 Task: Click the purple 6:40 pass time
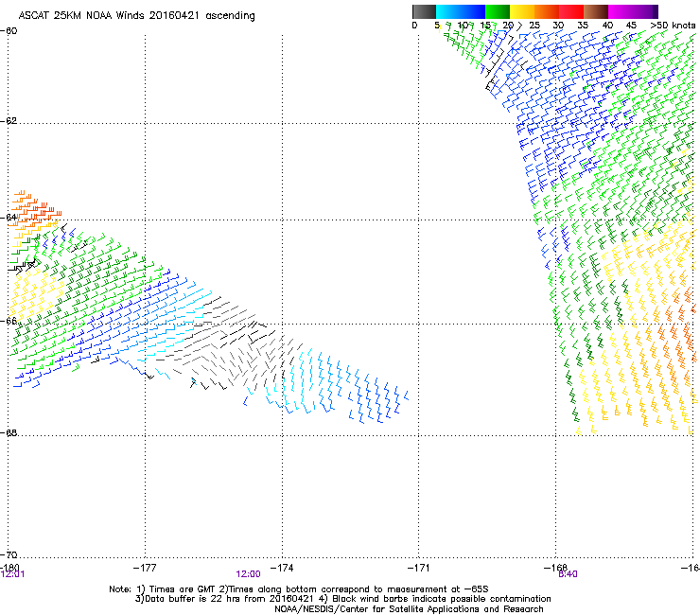point(568,574)
